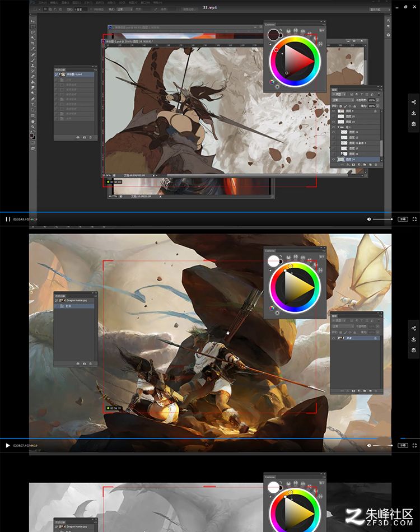Enter fullscreen in Dragon Hunter player
The width and height of the screenshot is (420, 532).
tap(414, 446)
